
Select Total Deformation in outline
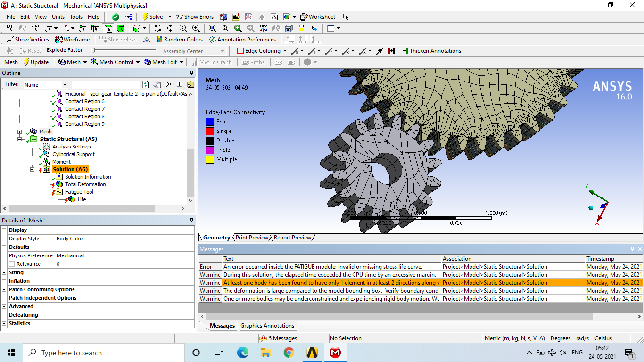85,184
